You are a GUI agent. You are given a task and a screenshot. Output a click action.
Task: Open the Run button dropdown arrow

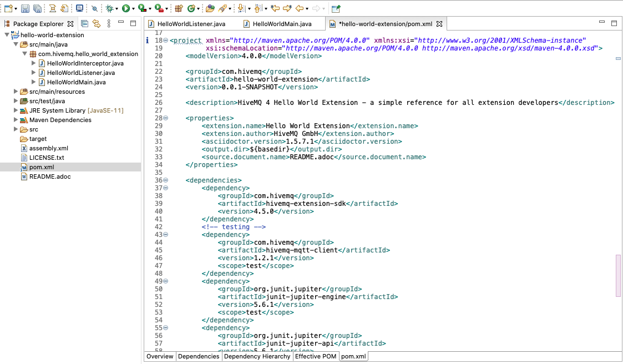click(133, 8)
